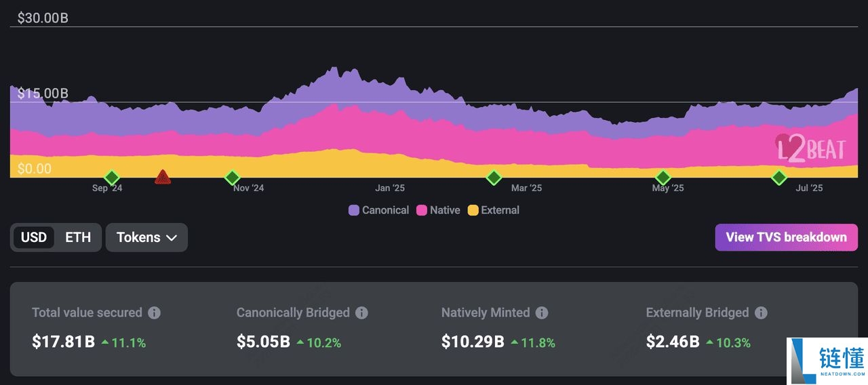Click the L2BEAT logo watermark on chart

point(810,148)
